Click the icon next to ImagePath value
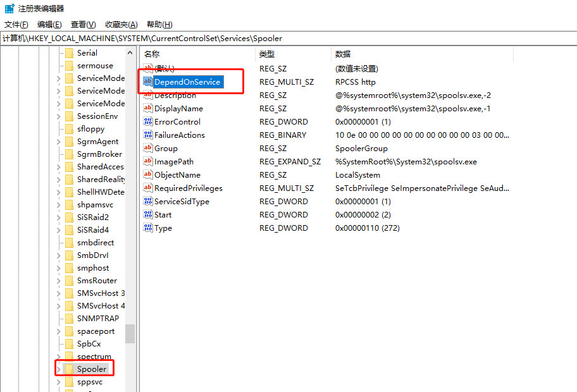 tap(148, 161)
